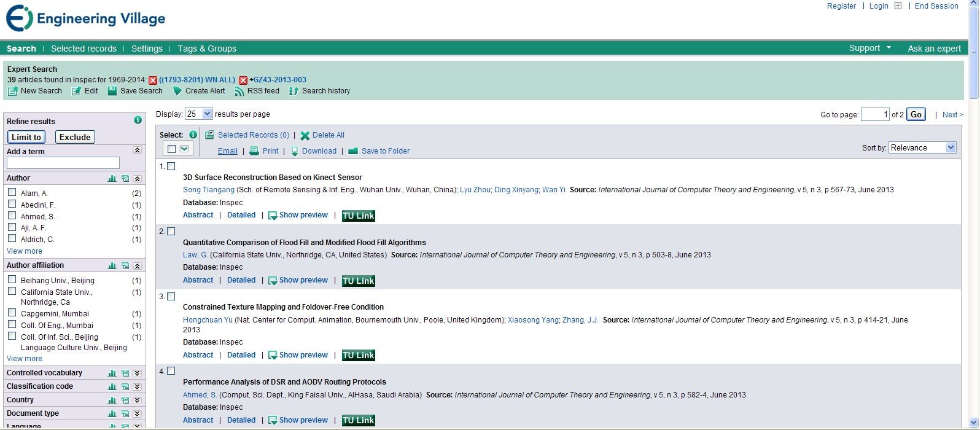Viewport: 980px width, 430px height.
Task: Click the Select info icon
Action: [x=193, y=135]
